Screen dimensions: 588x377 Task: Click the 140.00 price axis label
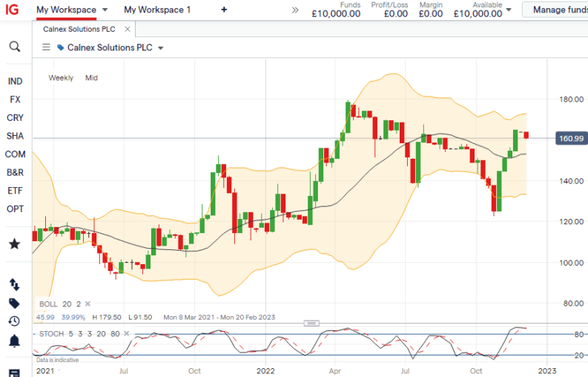pos(571,181)
